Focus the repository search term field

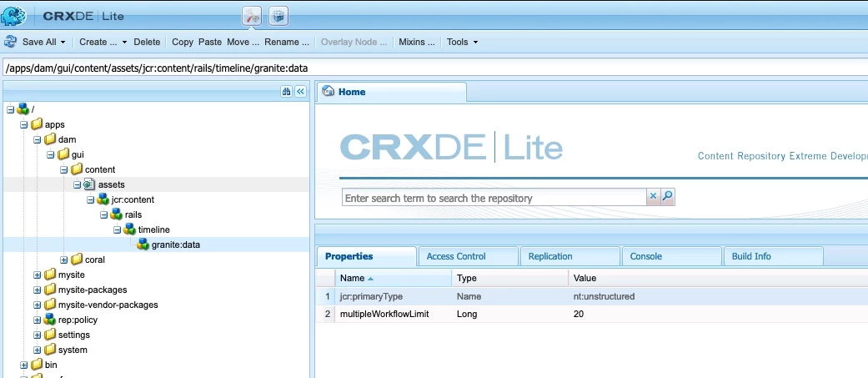coord(494,198)
